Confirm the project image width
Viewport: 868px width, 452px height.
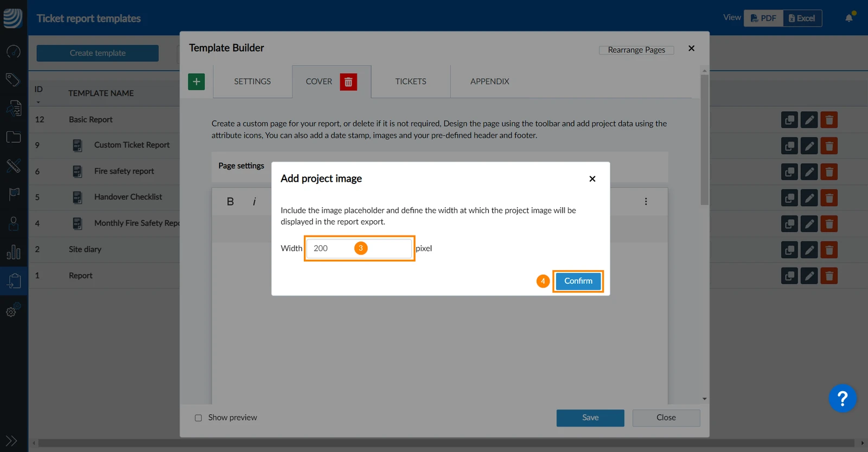[578, 281]
